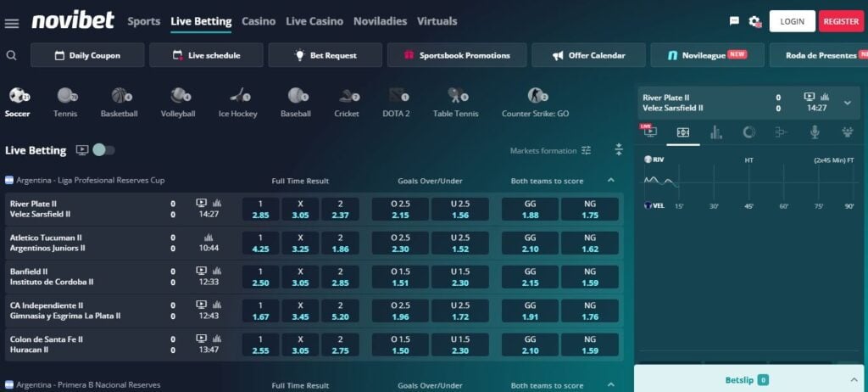Pick away win odds 5.20 for Gimnasia y Esgrima
868x392 pixels.
pos(340,311)
